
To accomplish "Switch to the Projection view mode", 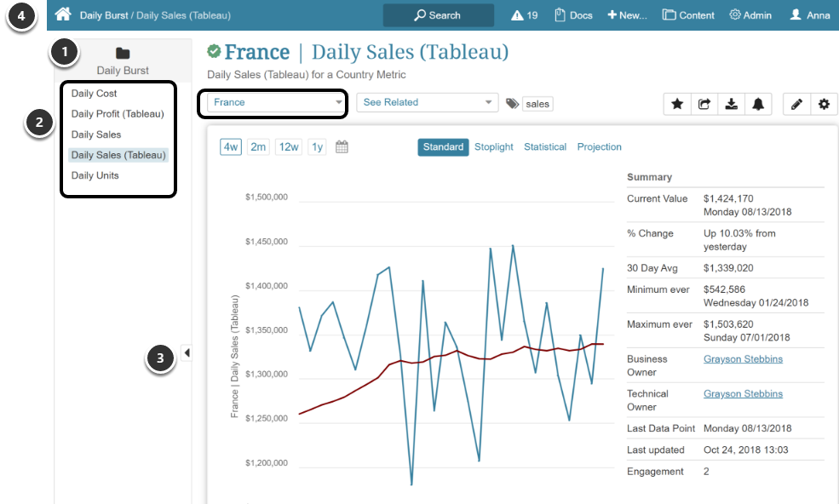I will click(599, 146).
